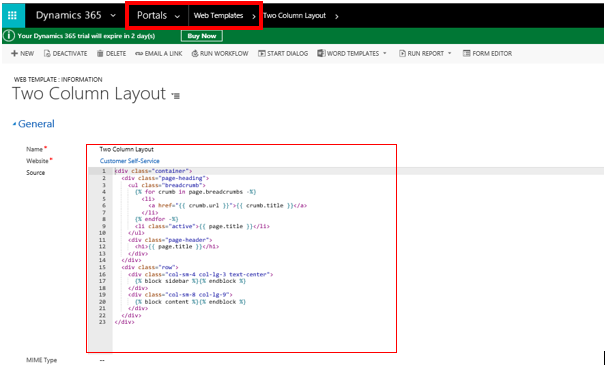Expand the WORD TEMPLATES dropdown arrow
The height and width of the screenshot is (368, 605).
click(x=385, y=53)
